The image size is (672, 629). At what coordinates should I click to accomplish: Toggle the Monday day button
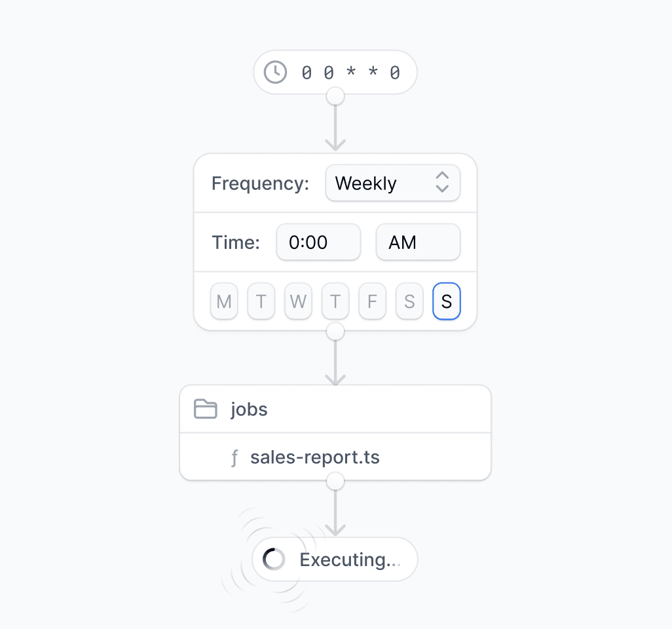(x=224, y=301)
